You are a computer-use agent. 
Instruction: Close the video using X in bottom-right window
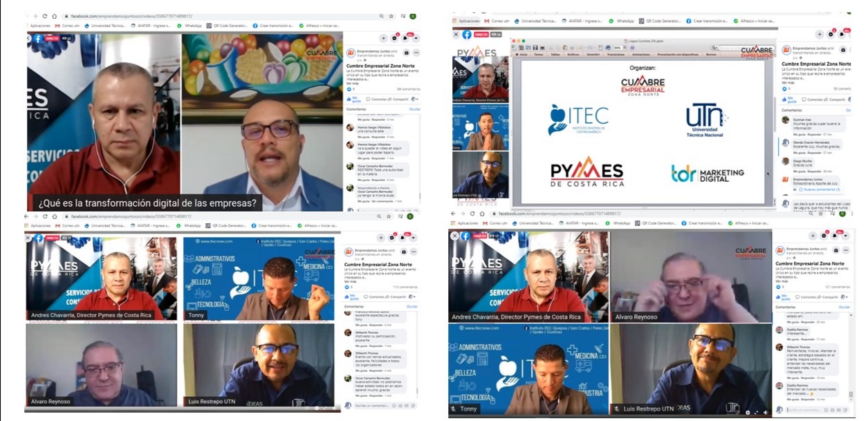point(454,236)
